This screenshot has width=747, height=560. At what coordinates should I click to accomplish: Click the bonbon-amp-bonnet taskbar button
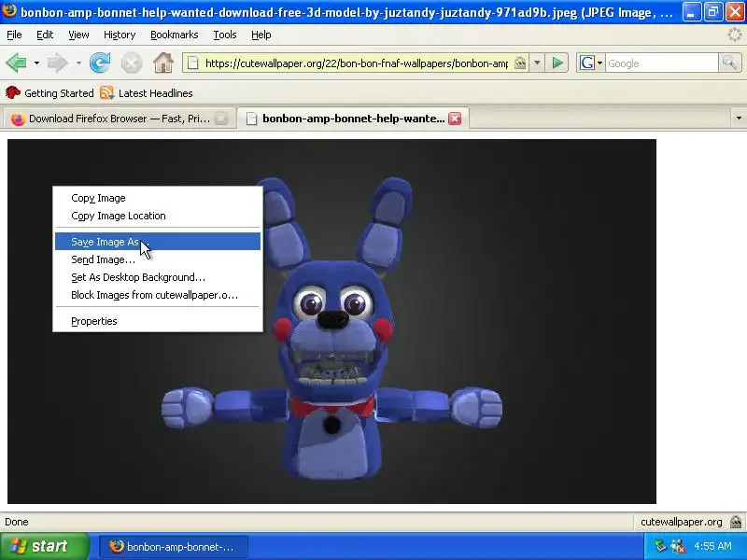click(x=174, y=547)
